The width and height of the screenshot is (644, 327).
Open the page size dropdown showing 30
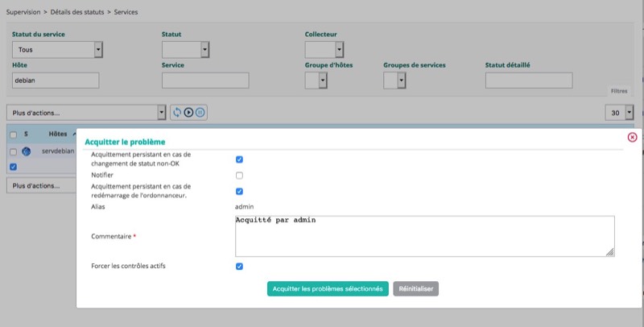point(619,113)
